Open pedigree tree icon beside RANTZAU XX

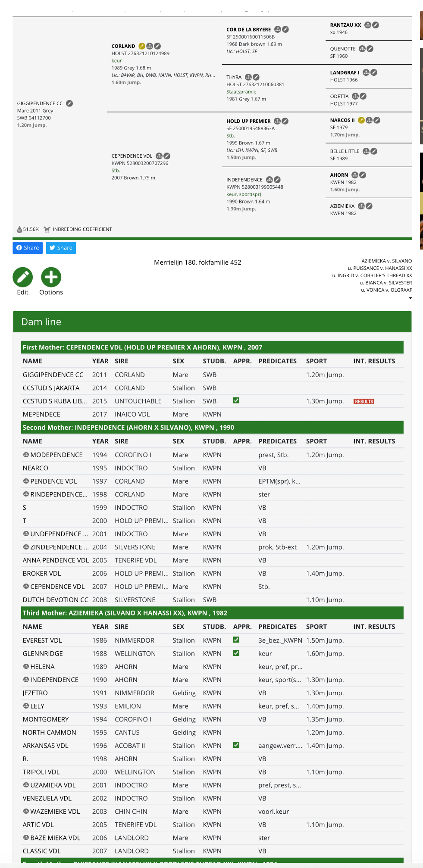368,25
